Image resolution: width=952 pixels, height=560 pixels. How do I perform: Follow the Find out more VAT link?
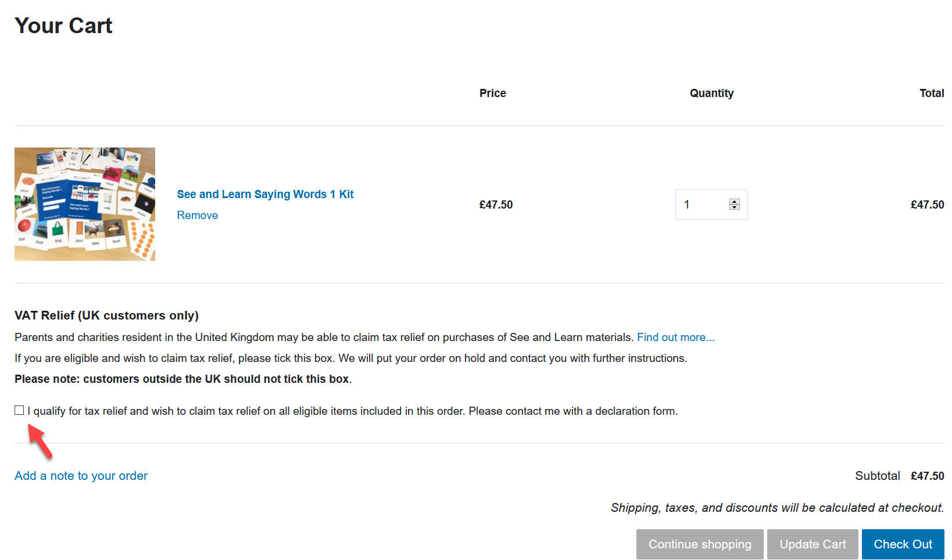coord(675,337)
